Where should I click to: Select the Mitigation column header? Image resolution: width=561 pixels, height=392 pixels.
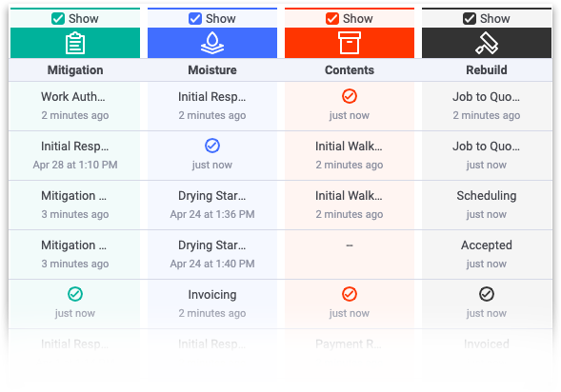(x=75, y=70)
